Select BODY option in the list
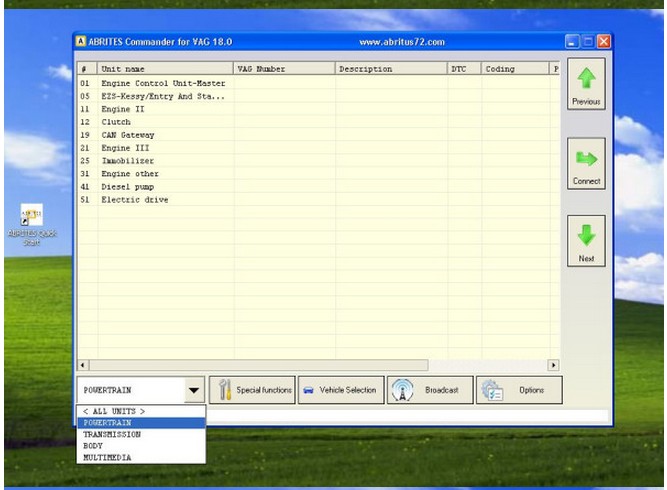The width and height of the screenshot is (667, 490). click(93, 446)
